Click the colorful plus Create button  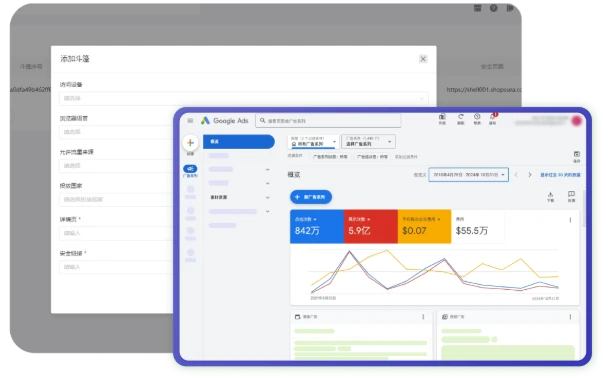[x=190, y=143]
